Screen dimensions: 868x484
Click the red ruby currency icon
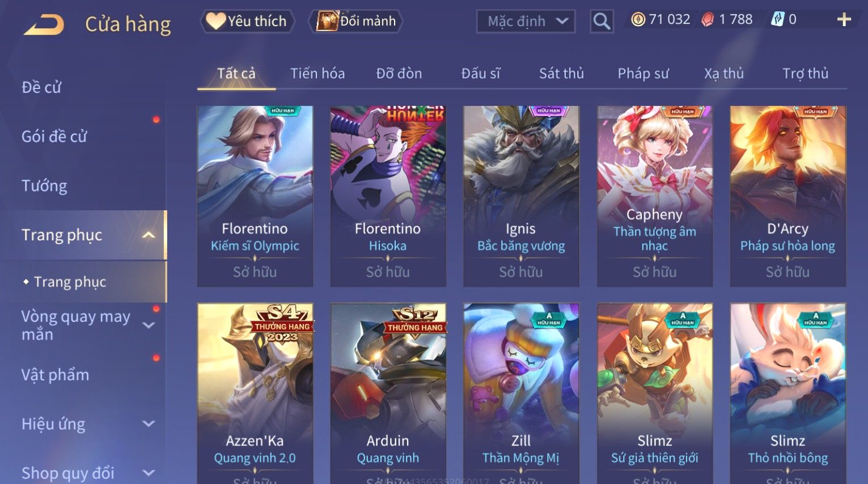pyautogui.click(x=708, y=20)
